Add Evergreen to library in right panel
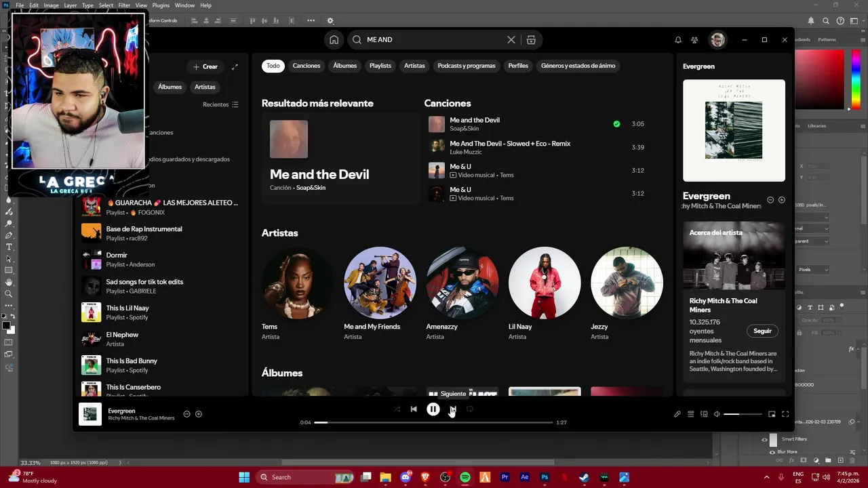 click(782, 200)
